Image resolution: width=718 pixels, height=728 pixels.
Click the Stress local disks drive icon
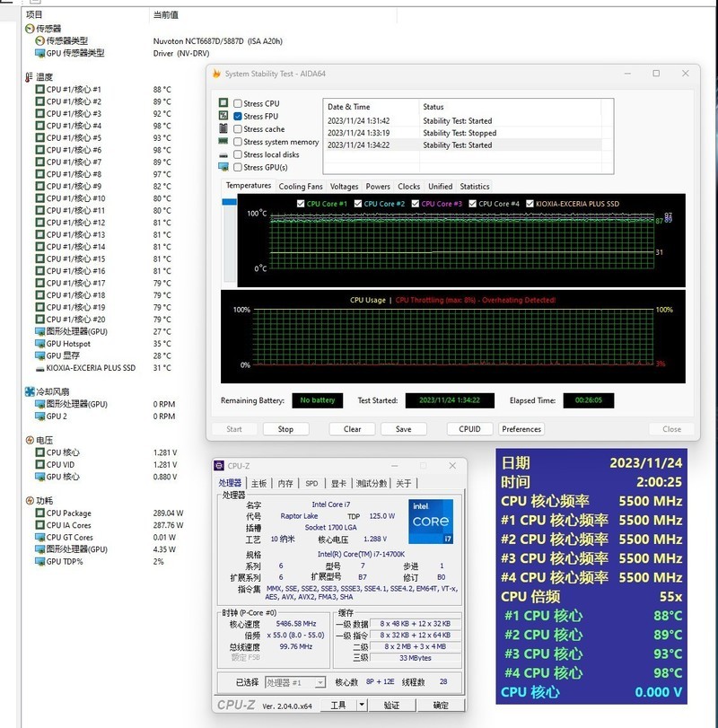pos(223,154)
